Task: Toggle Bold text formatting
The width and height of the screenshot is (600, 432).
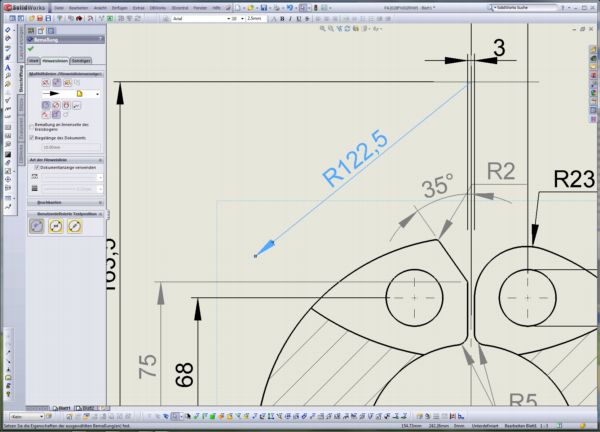Action: (282, 18)
